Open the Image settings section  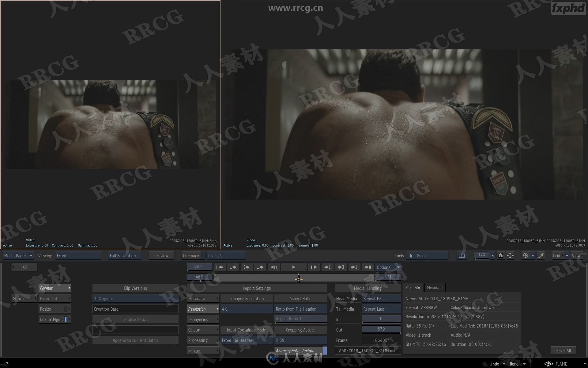coord(203,351)
